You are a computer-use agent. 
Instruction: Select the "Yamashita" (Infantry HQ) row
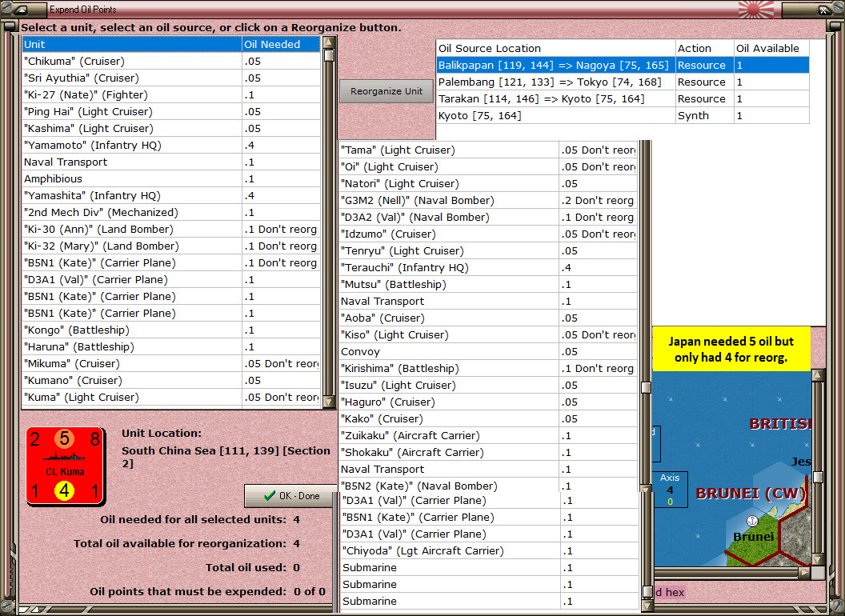pyautogui.click(x=171, y=196)
